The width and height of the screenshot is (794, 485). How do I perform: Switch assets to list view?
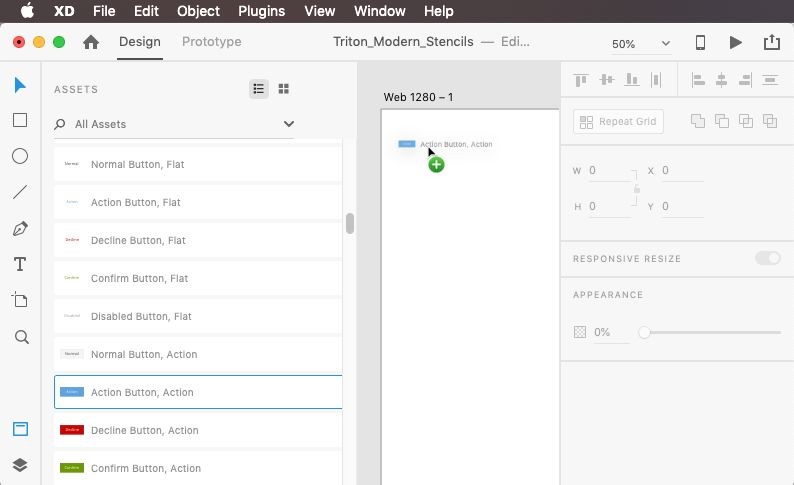pos(259,89)
